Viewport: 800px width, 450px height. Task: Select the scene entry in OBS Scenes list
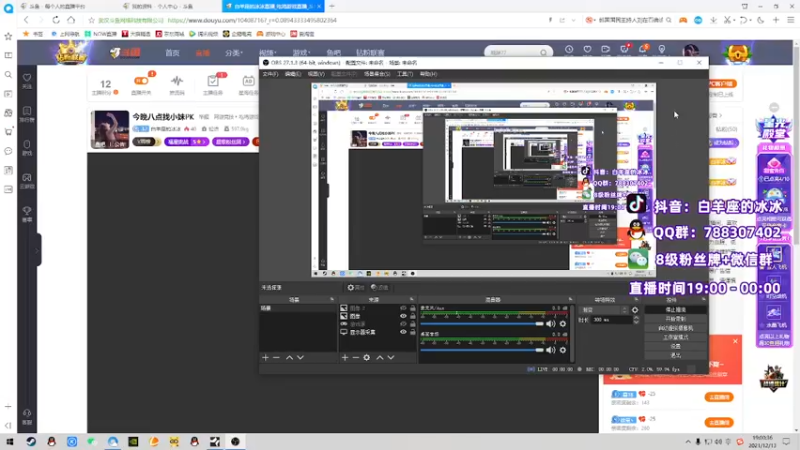(x=298, y=308)
